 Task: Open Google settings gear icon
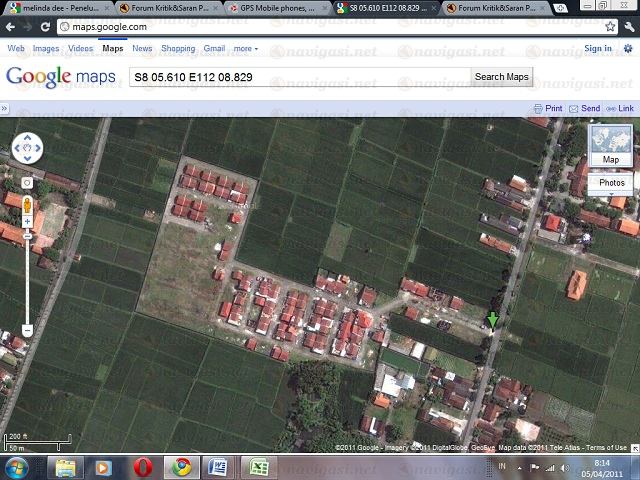click(x=629, y=48)
